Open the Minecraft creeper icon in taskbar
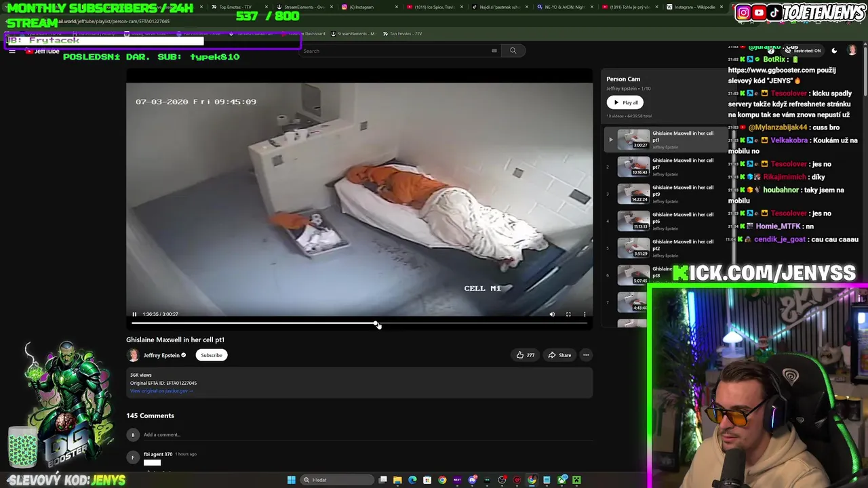 click(576, 480)
